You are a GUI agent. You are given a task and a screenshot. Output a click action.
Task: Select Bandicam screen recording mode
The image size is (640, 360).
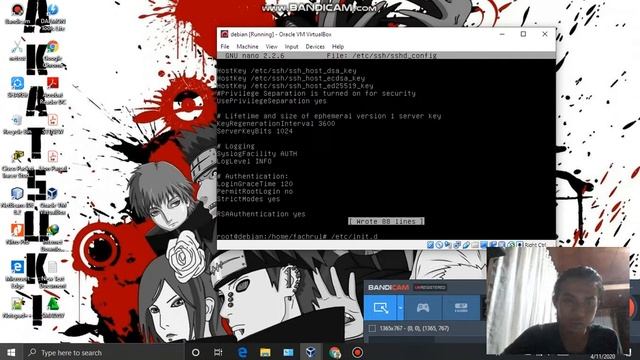click(380, 308)
